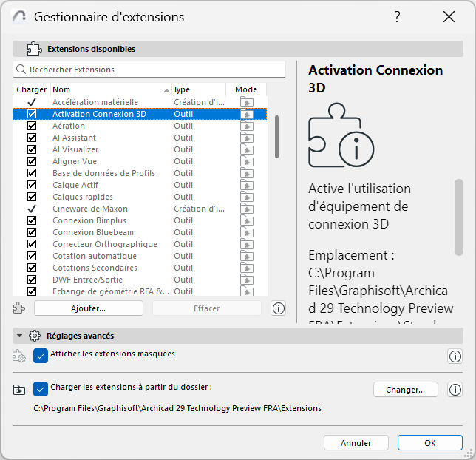Click the Changer... folder button
Viewport: 476px width, 460px height.
coord(406,390)
